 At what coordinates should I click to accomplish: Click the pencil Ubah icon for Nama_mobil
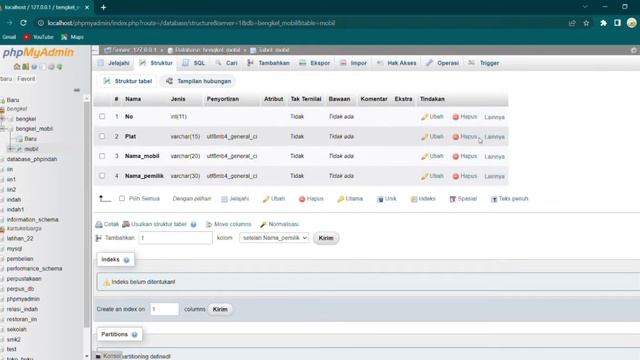coord(424,156)
